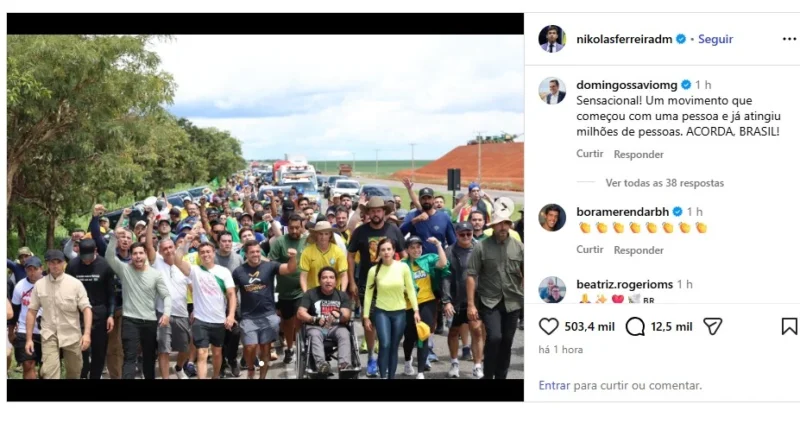Open the three-dot more options menu
The height and width of the screenshot is (430, 800).
point(789,39)
